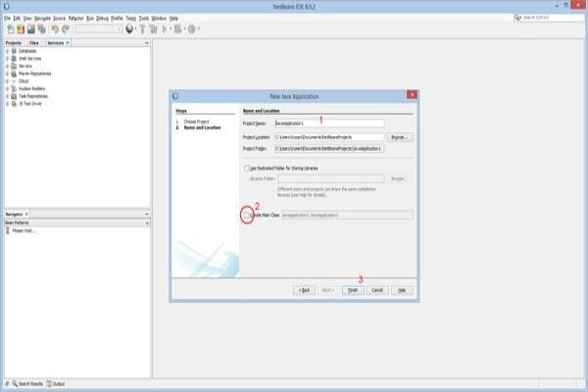
Task: Click the Project Name input field
Action: [329, 123]
